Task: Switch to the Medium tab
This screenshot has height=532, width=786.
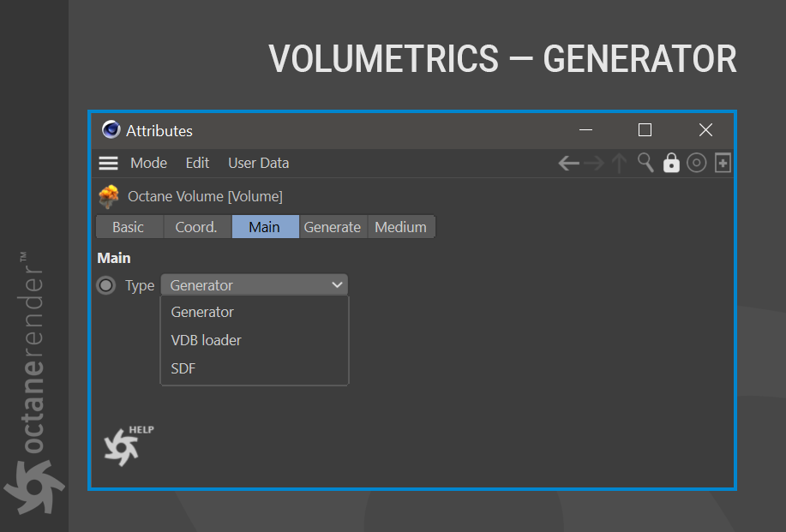Action: click(401, 227)
